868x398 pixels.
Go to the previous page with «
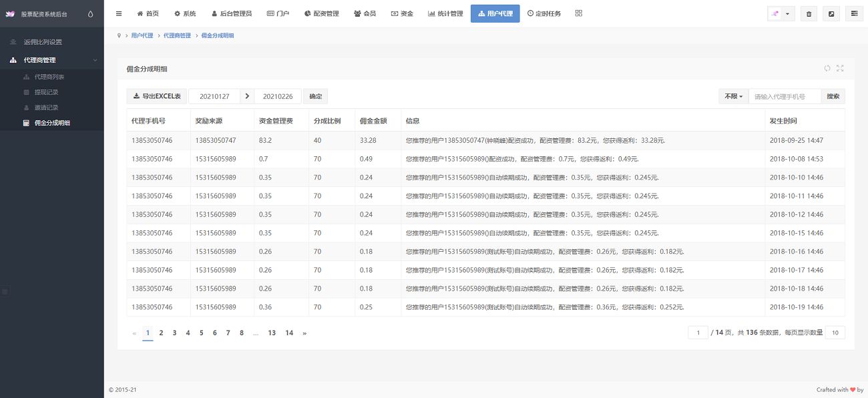click(x=134, y=333)
